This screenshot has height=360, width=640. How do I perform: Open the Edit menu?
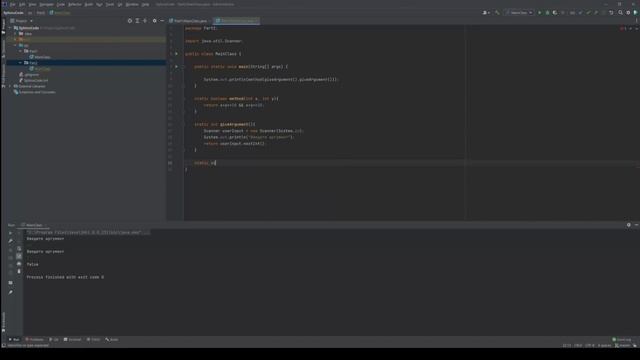pos(22,4)
